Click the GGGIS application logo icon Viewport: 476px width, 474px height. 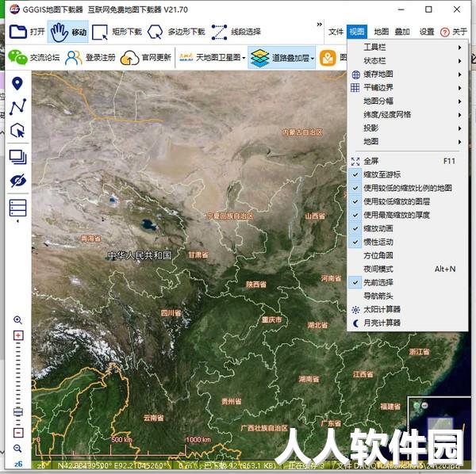point(14,10)
